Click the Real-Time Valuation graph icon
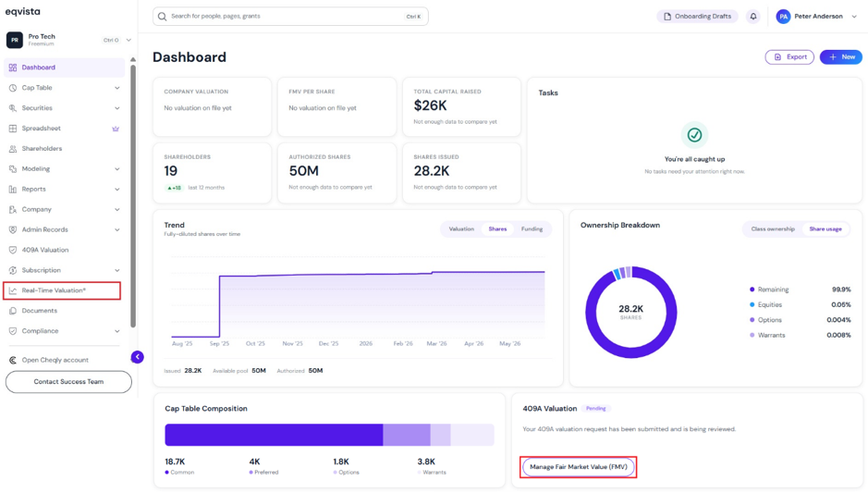 pyautogui.click(x=13, y=290)
